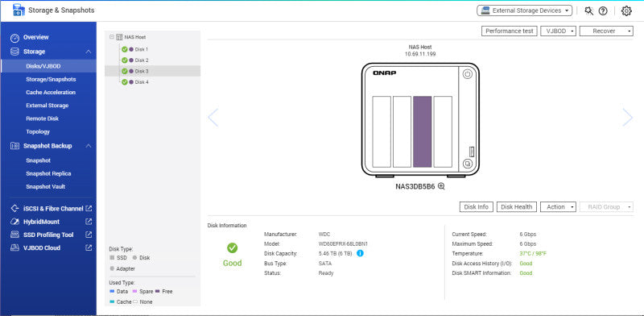Open External Storage in the sidebar

click(47, 106)
